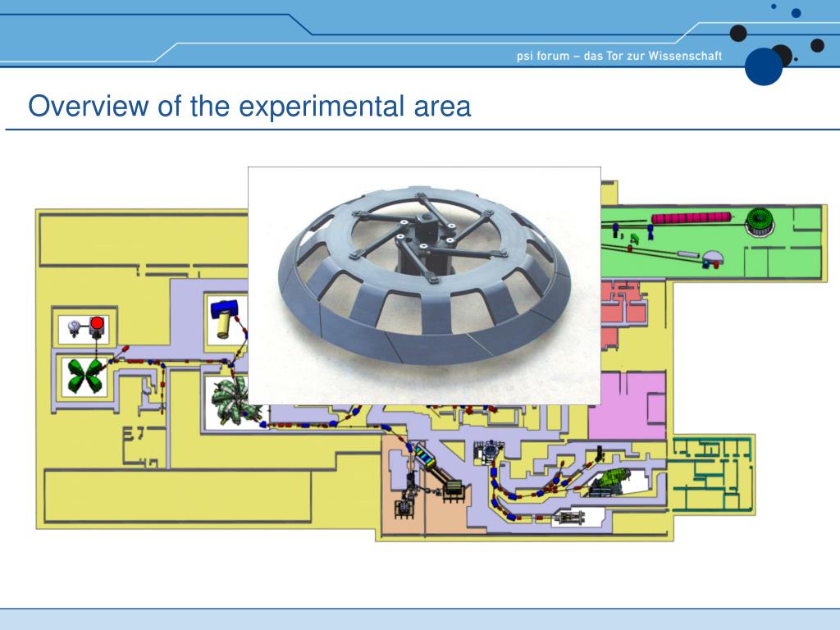Click the 'Overview of the experimental area' title
Viewport: 840px width, 630px height.
click(249, 106)
